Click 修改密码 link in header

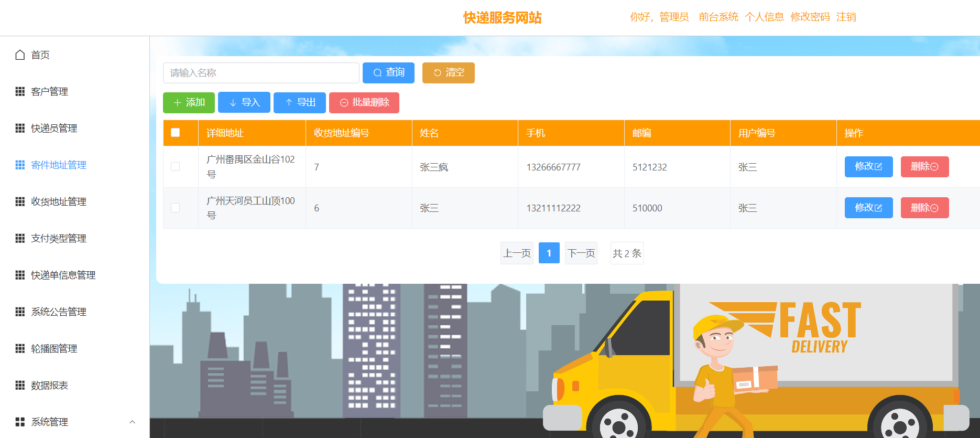click(810, 17)
